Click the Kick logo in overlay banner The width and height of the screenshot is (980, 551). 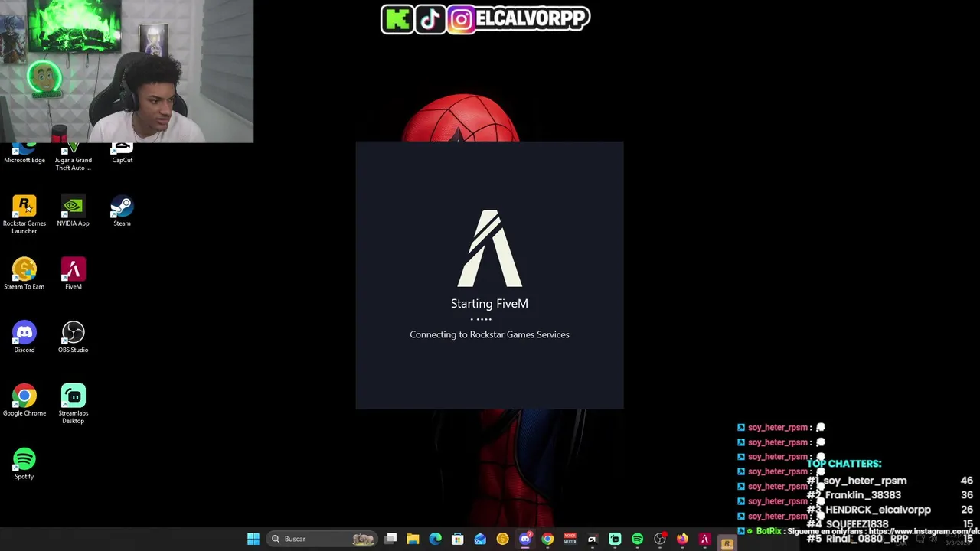[397, 19]
